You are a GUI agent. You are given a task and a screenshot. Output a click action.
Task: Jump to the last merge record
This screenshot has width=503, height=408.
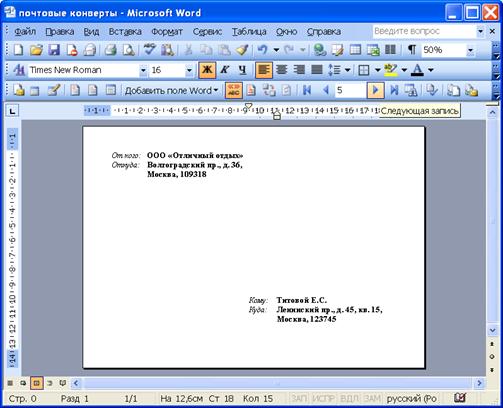pyautogui.click(x=394, y=90)
